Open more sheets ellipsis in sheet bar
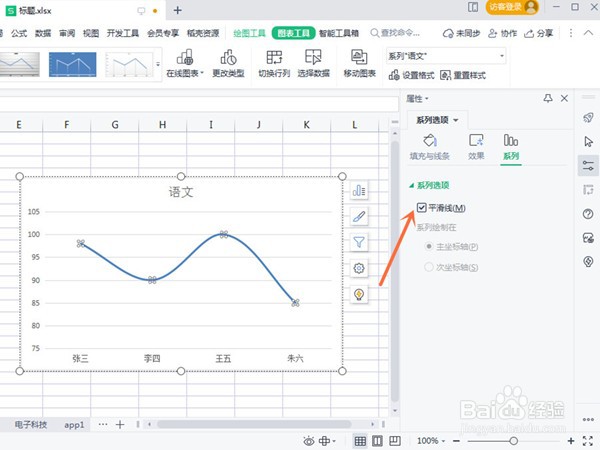Viewport: 600px width, 450px height. pos(103,424)
